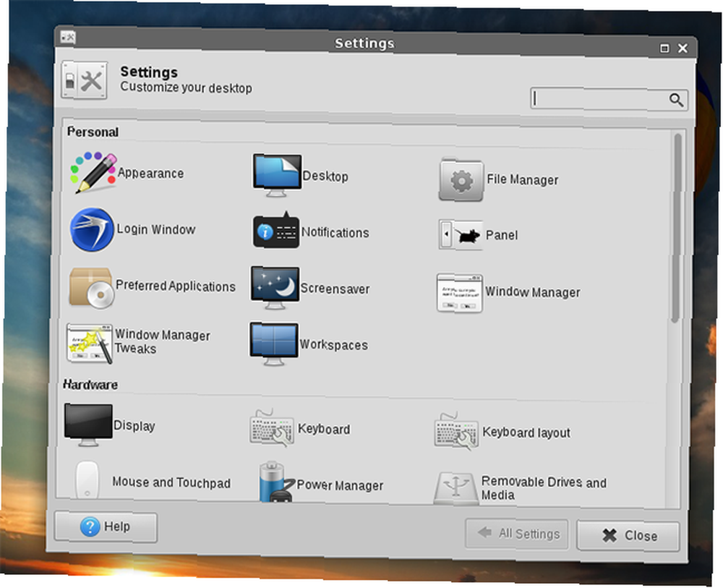Open Desktop settings monitor icon
723x588 pixels.
277,176
